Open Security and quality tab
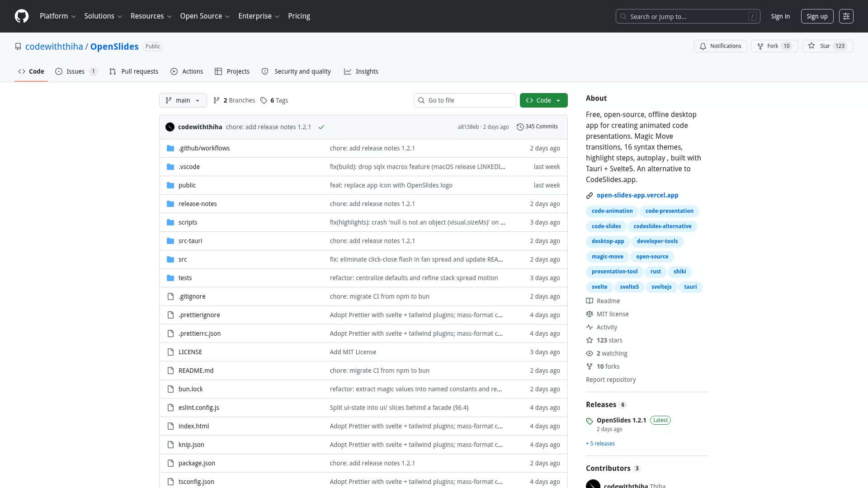The height and width of the screenshot is (488, 868). [296, 71]
